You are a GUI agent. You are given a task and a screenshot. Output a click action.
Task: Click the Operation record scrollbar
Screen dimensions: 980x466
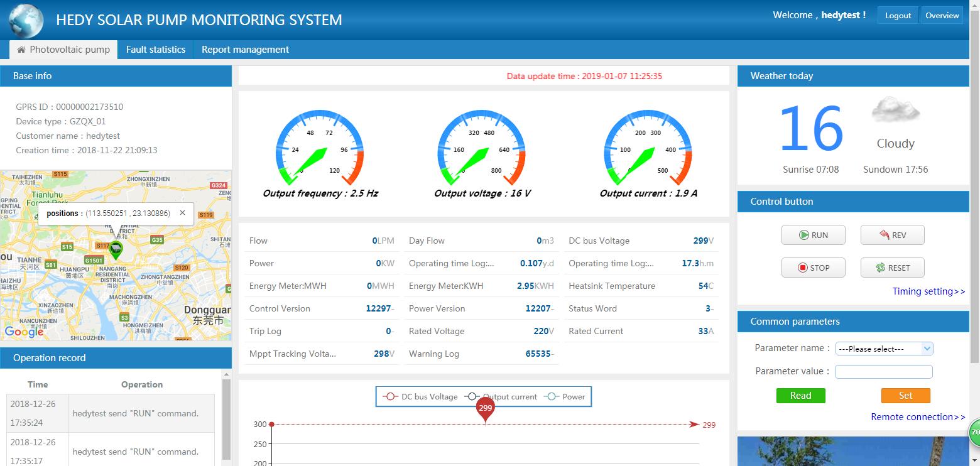pyautogui.click(x=227, y=418)
